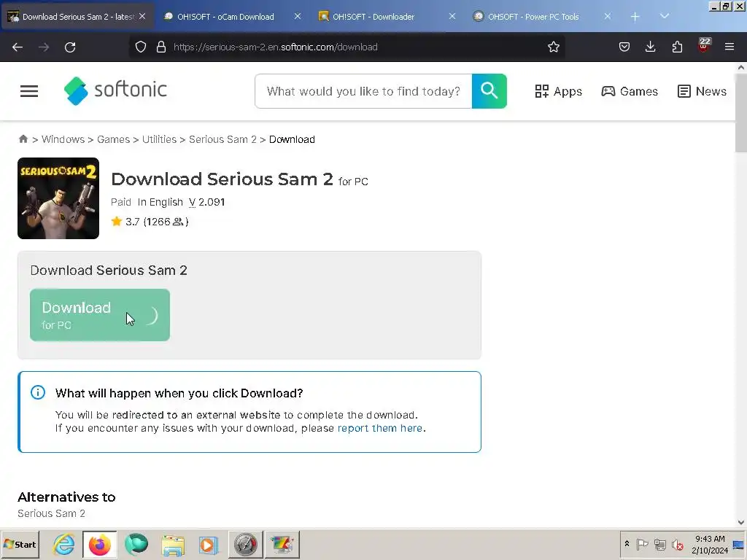Viewport: 747px width, 560px height.
Task: Follow the Serious Sam 2 breadcrumb link
Action: pos(222,139)
